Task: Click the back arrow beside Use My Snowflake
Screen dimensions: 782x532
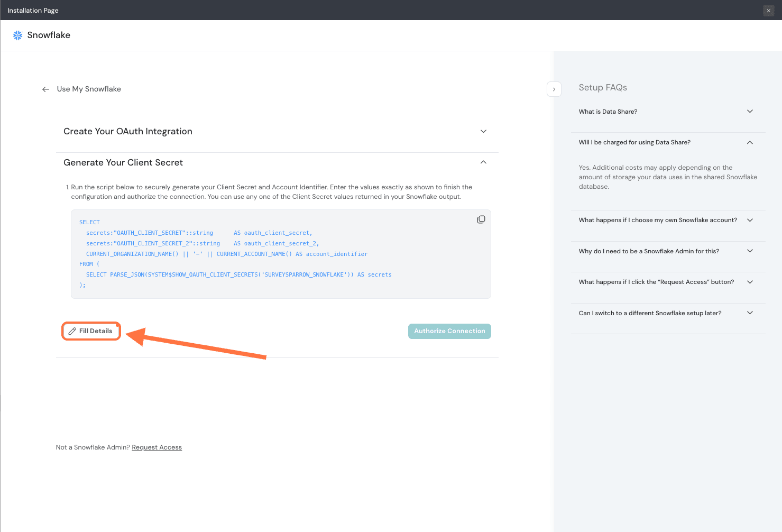Action: point(45,89)
